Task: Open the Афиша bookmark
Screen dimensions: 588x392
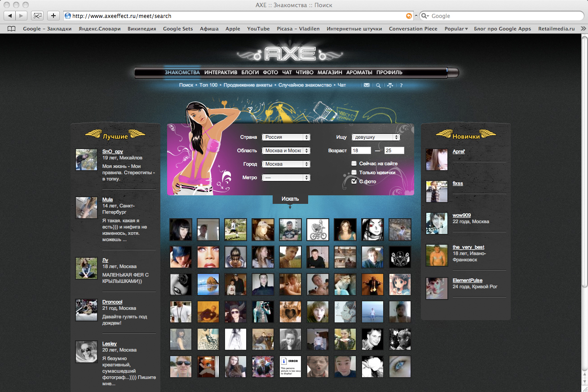Action: 209,29
